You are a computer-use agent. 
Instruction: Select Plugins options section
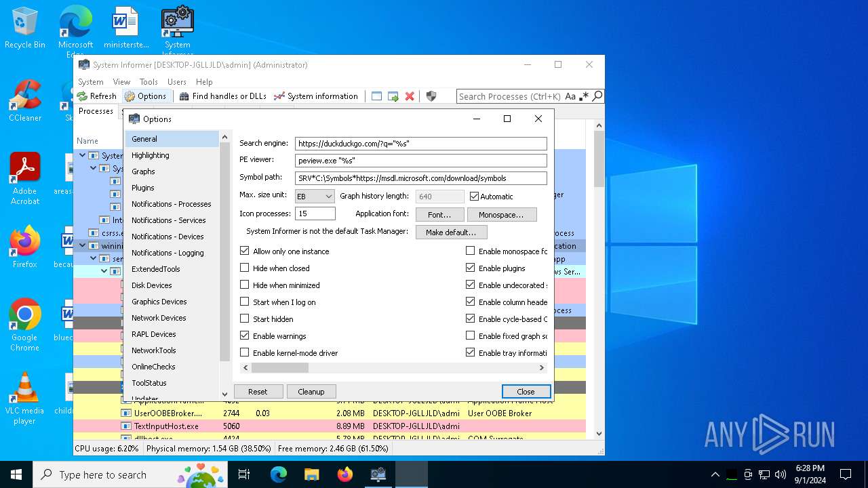coord(172,188)
